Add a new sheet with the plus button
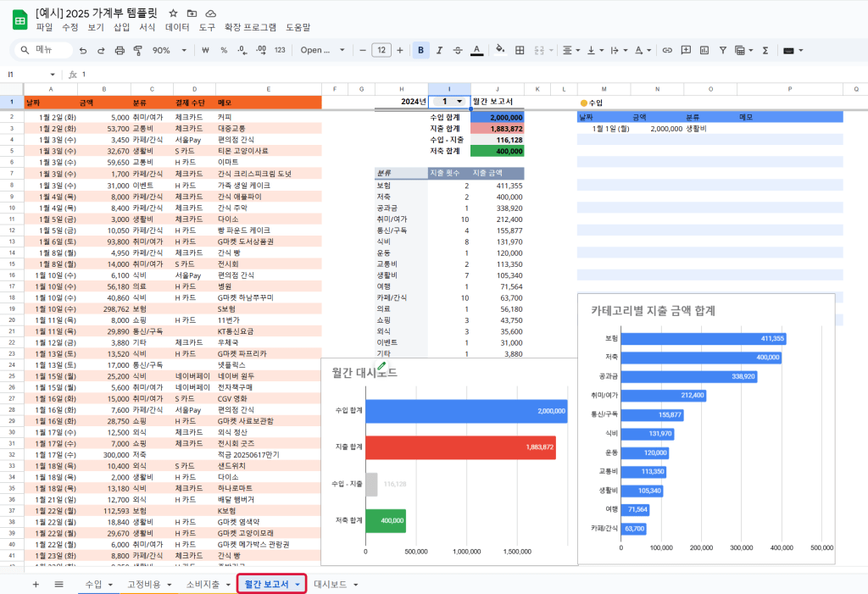Image resolution: width=868 pixels, height=594 pixels. [x=36, y=584]
